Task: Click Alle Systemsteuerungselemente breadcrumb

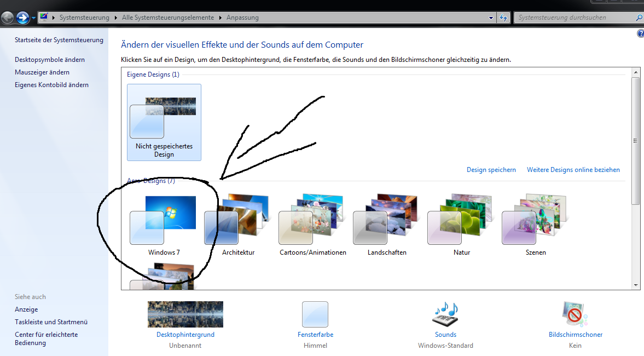Action: coord(168,18)
